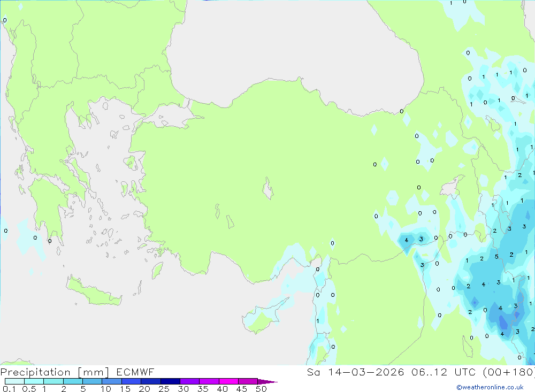Click the date "14-03-2026" in the caption
This screenshot has width=535, height=392.
[x=366, y=372]
